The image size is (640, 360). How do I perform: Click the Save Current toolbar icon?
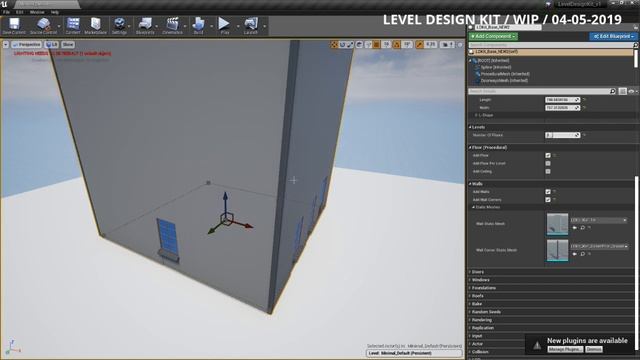pyautogui.click(x=14, y=26)
